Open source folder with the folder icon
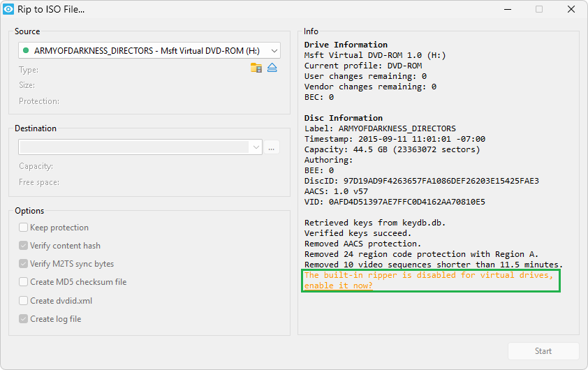Viewport: 588px width, 370px height. click(256, 68)
